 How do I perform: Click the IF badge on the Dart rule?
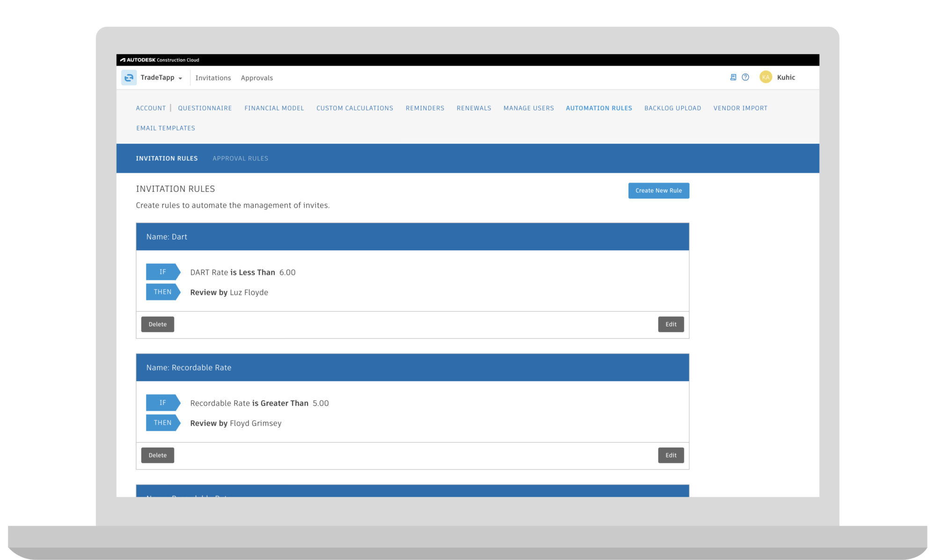pyautogui.click(x=162, y=272)
